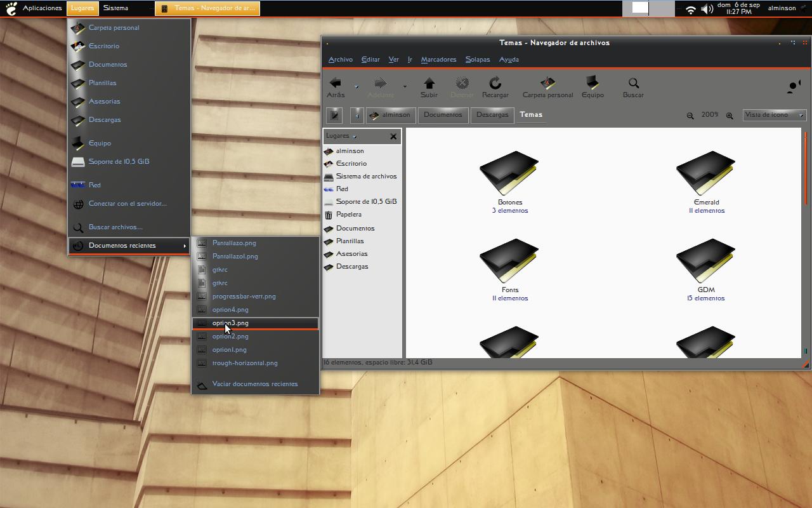Click Temas path bar button

[x=531, y=115]
